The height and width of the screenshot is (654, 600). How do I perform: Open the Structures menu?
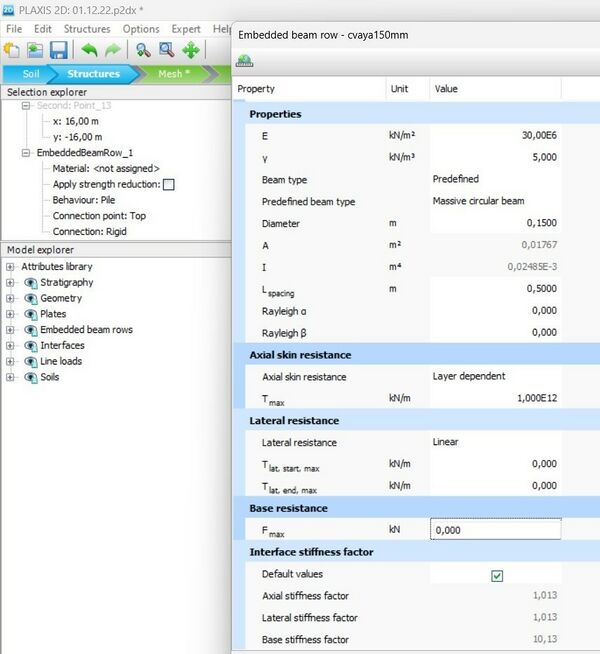86,29
